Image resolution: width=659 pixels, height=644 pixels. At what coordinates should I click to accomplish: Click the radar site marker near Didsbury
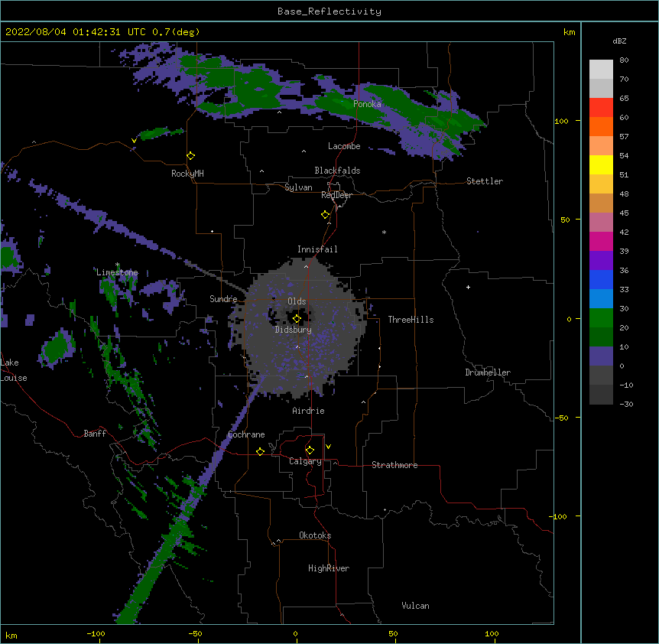(297, 319)
